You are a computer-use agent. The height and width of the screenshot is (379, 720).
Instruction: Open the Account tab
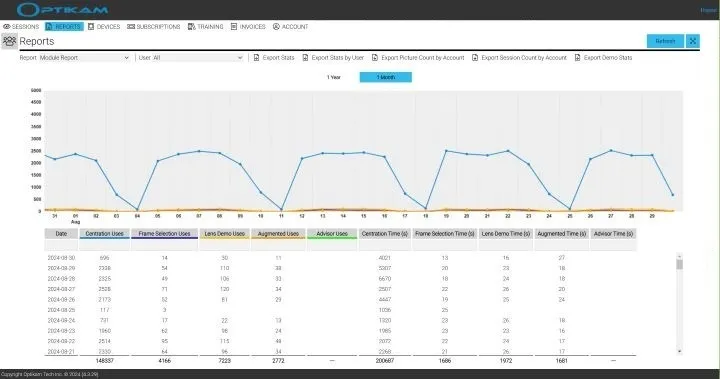coord(291,27)
